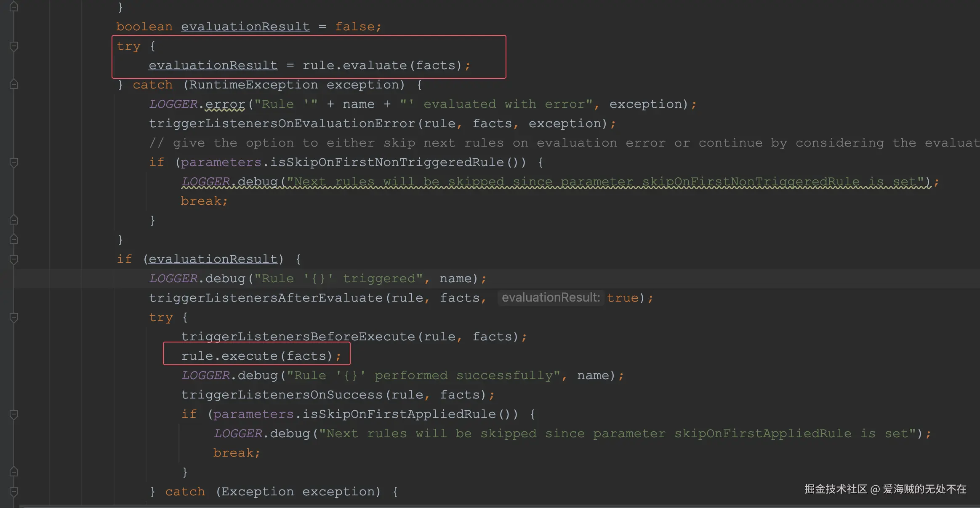Image resolution: width=980 pixels, height=508 pixels.
Task: Collapse the catch Exception fold marker
Action: pyautogui.click(x=13, y=492)
